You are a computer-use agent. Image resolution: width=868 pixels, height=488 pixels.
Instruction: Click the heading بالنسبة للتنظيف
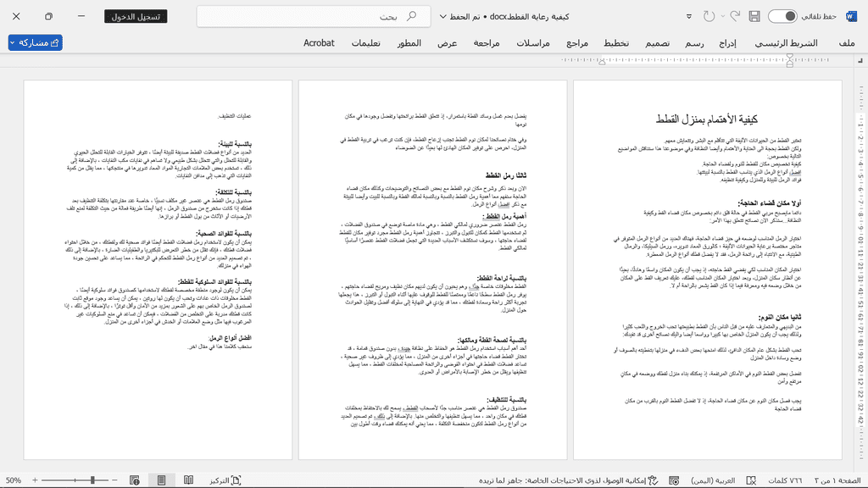pyautogui.click(x=507, y=400)
